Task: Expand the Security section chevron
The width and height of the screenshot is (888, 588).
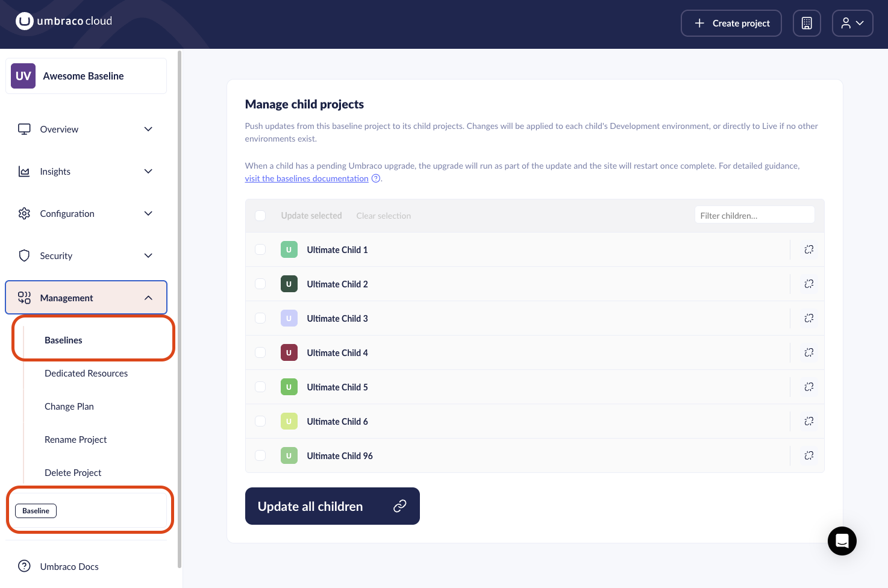Action: (x=148, y=255)
